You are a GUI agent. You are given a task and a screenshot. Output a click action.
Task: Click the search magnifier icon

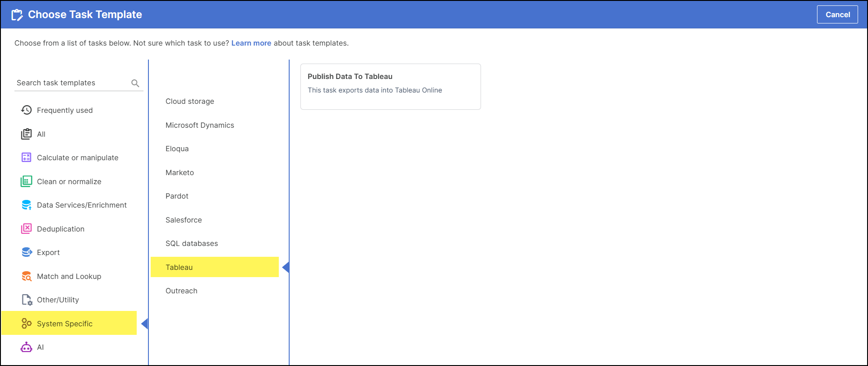click(x=135, y=83)
